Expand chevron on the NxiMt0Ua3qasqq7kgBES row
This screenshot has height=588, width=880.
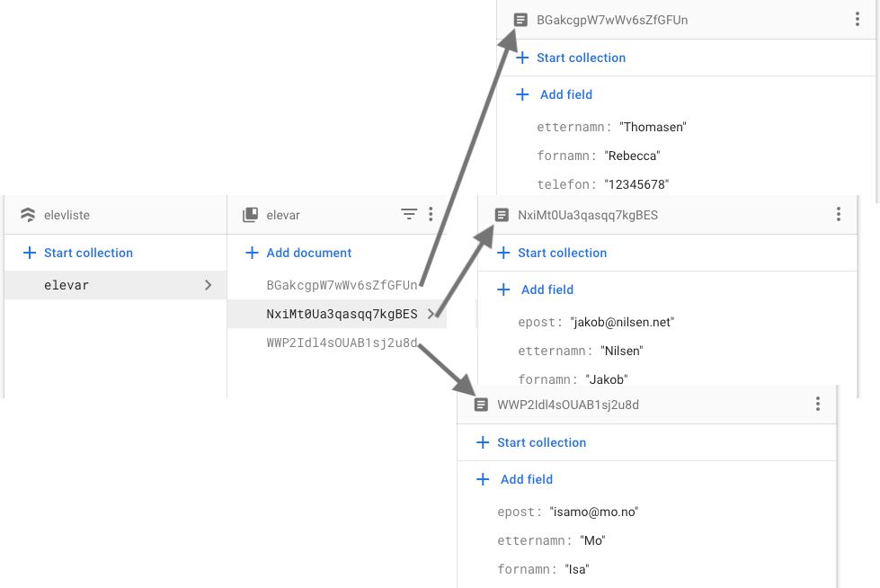431,314
